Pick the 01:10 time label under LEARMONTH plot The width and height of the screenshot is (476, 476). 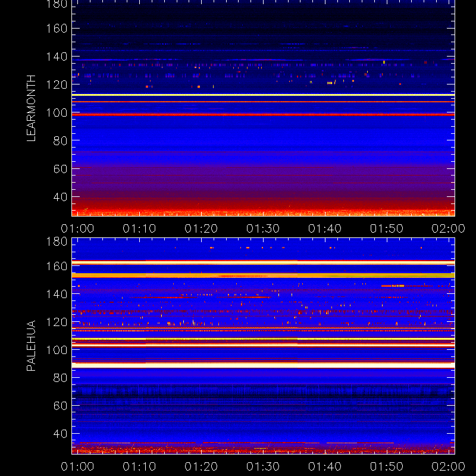click(139, 228)
